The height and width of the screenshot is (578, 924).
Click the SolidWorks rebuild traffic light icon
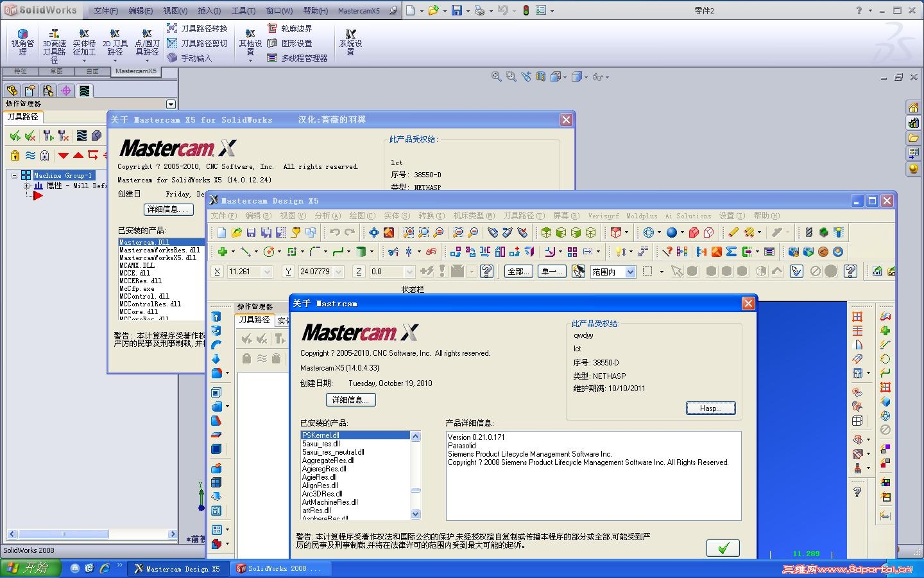526,10
